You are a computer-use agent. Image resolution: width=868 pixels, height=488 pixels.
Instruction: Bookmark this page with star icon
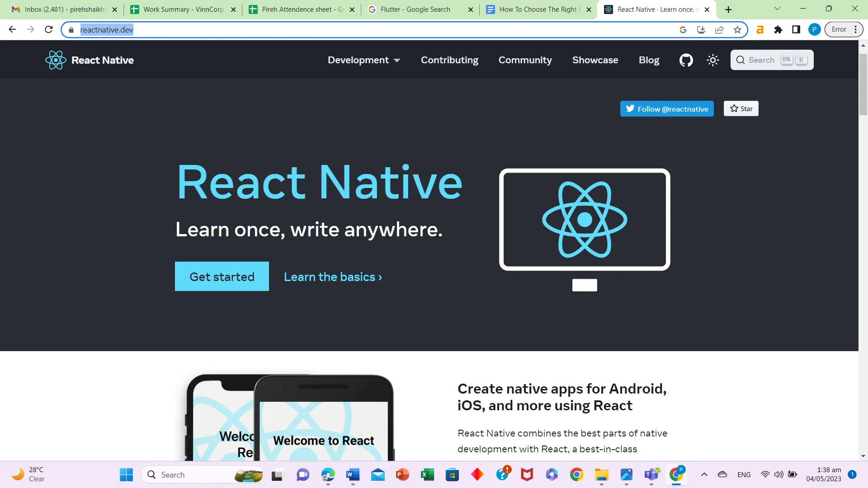pos(737,30)
